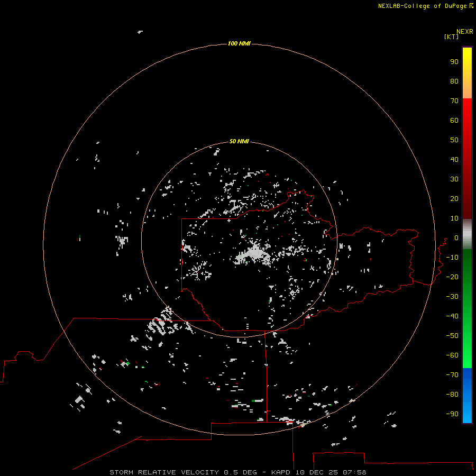Screen dimensions: 476x476
Task: Click the STORM RELATIVE VELOCITY footer caption
Action: pos(237,472)
